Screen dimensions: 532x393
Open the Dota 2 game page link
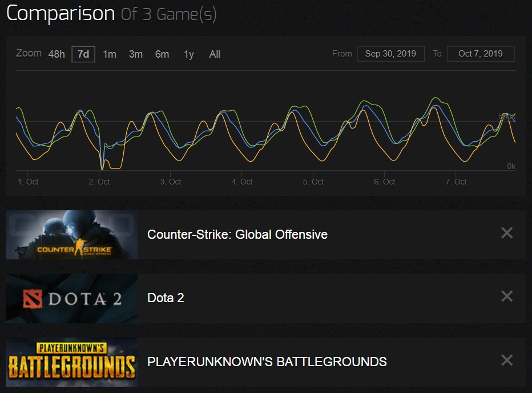point(166,298)
